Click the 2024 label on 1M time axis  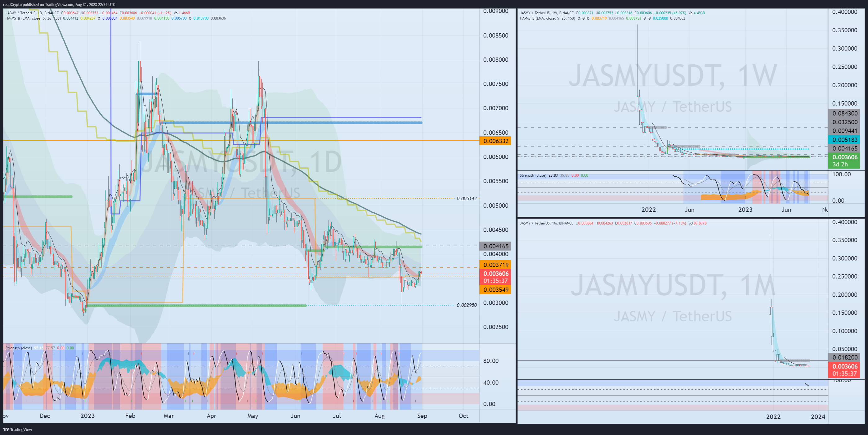click(x=818, y=416)
